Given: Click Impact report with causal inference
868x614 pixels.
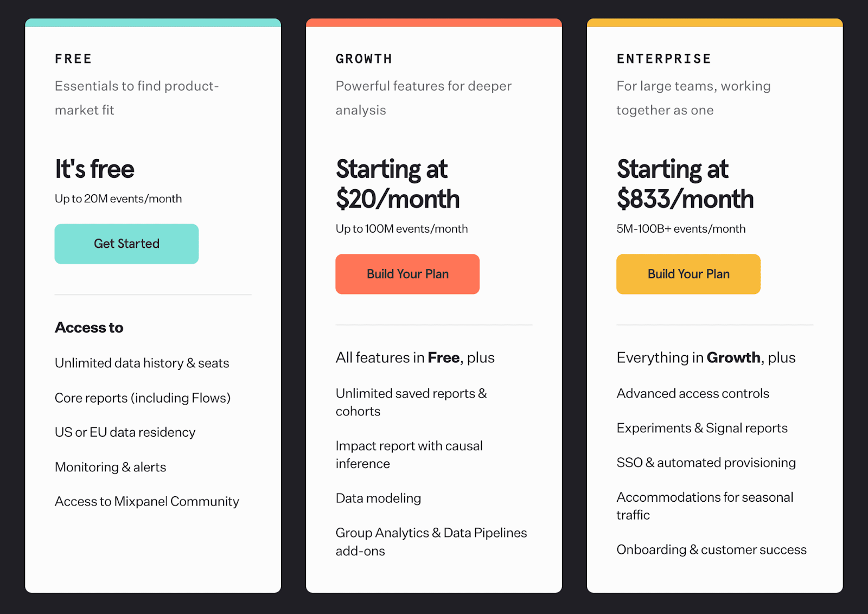Looking at the screenshot, I should pos(409,455).
